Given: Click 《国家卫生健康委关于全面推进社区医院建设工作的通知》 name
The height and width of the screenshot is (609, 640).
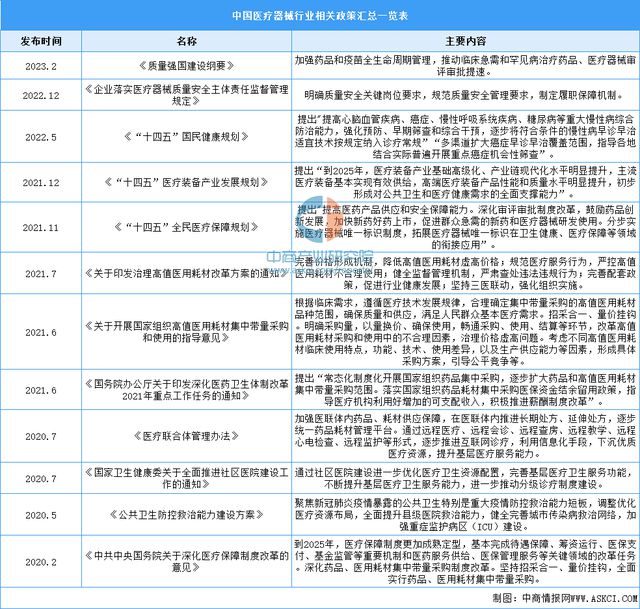Looking at the screenshot, I should click(x=187, y=478).
